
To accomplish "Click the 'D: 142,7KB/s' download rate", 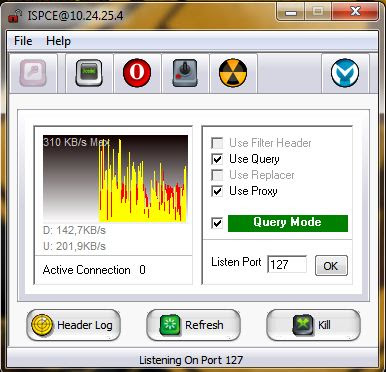I will [x=74, y=230].
